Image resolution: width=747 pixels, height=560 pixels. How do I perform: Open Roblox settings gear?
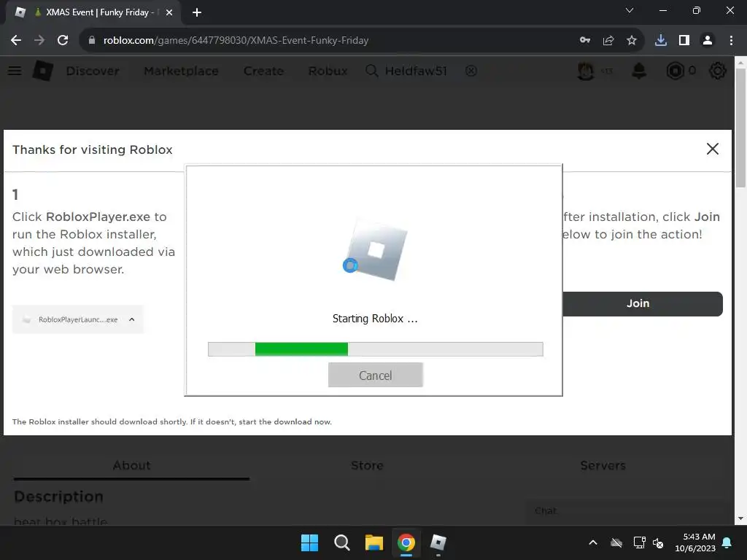click(718, 71)
